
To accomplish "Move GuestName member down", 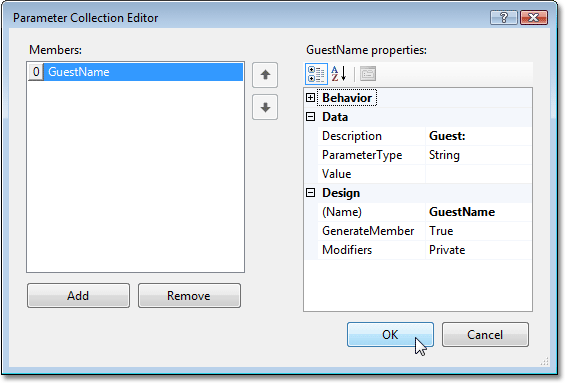I will click(265, 107).
